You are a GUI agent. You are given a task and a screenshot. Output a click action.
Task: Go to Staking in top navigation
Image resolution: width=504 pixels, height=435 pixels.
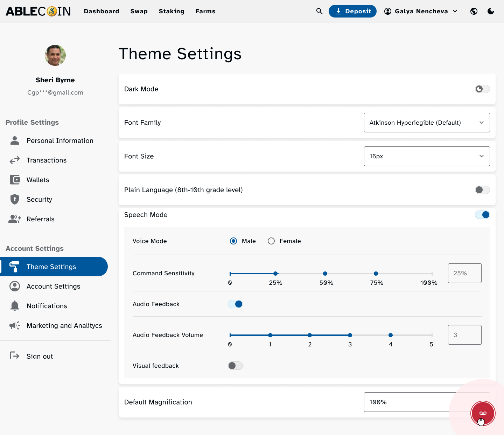(x=171, y=11)
